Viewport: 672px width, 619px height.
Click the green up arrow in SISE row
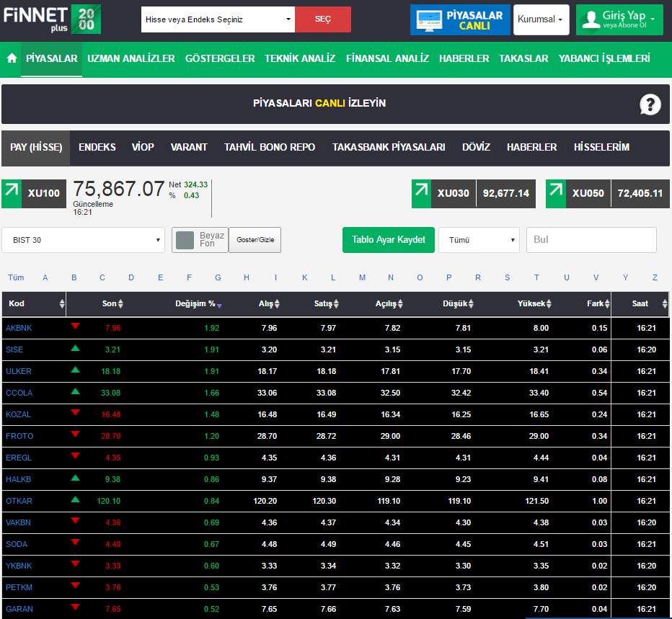[x=76, y=348]
